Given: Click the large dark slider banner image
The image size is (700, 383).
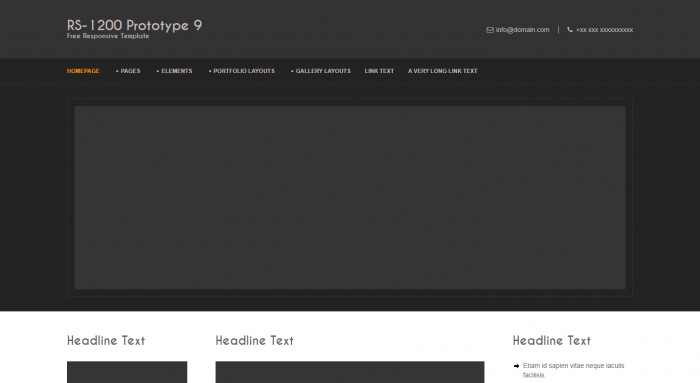Looking at the screenshot, I should coord(350,197).
